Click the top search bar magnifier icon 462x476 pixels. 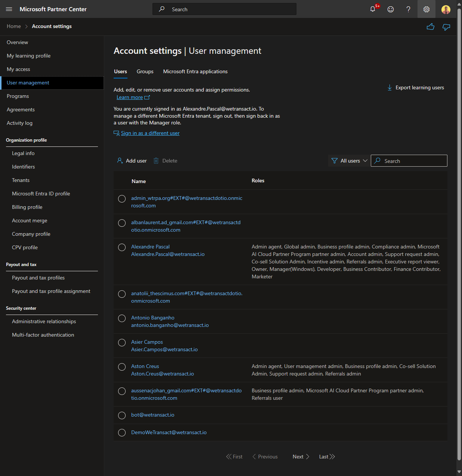pos(162,9)
